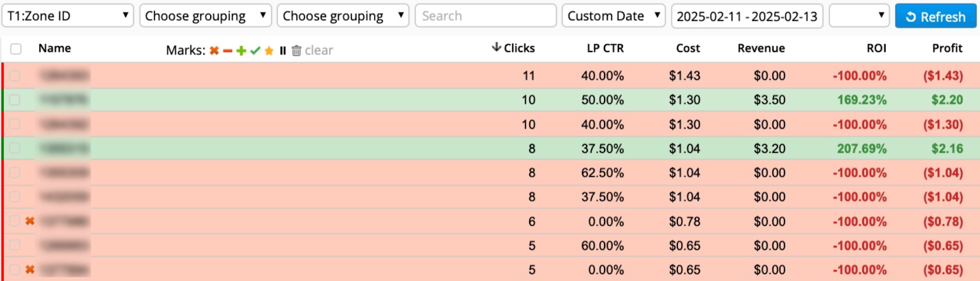
Task: Sort the table by Clicks column
Action: pos(514,48)
